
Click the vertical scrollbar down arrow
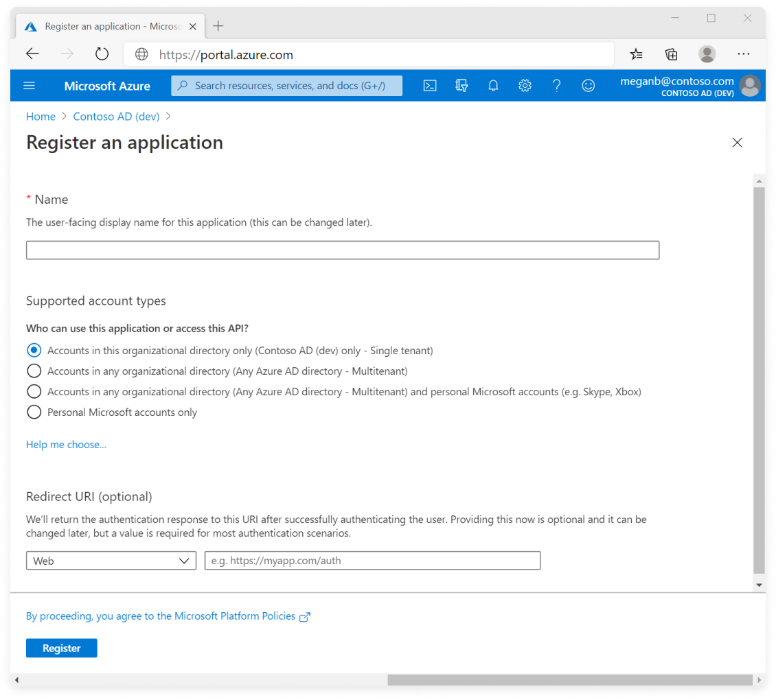pyautogui.click(x=759, y=585)
